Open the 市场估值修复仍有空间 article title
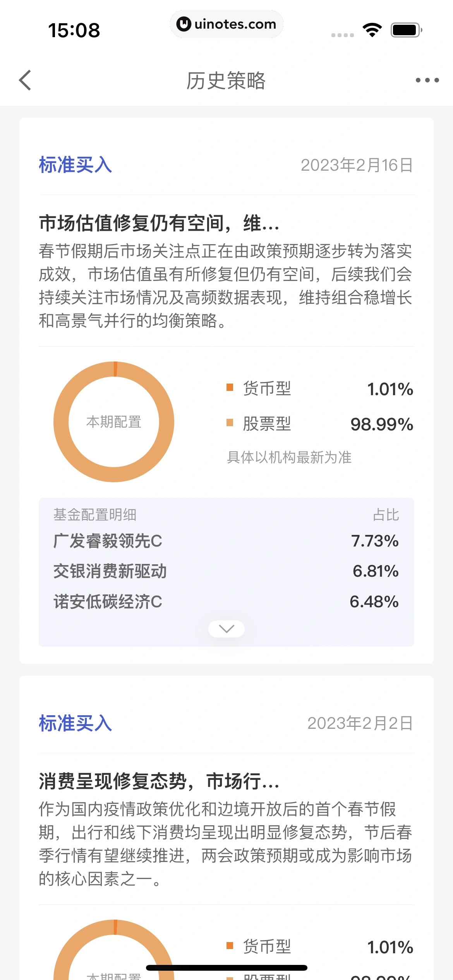The height and width of the screenshot is (980, 453). click(x=159, y=223)
